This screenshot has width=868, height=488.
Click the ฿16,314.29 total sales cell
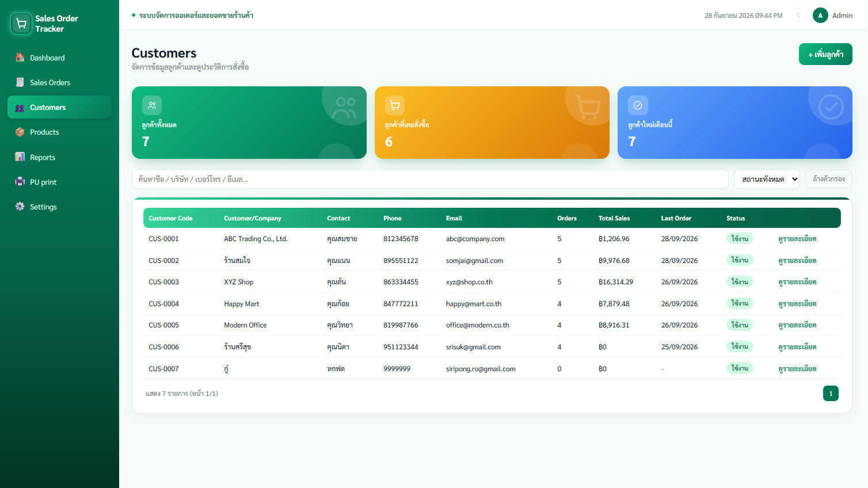(x=616, y=282)
